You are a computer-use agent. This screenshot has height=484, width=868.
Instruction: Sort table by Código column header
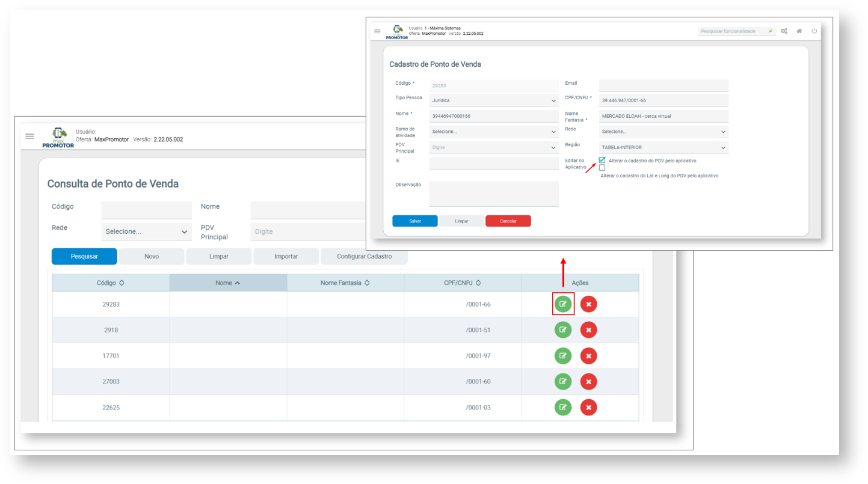(x=111, y=283)
